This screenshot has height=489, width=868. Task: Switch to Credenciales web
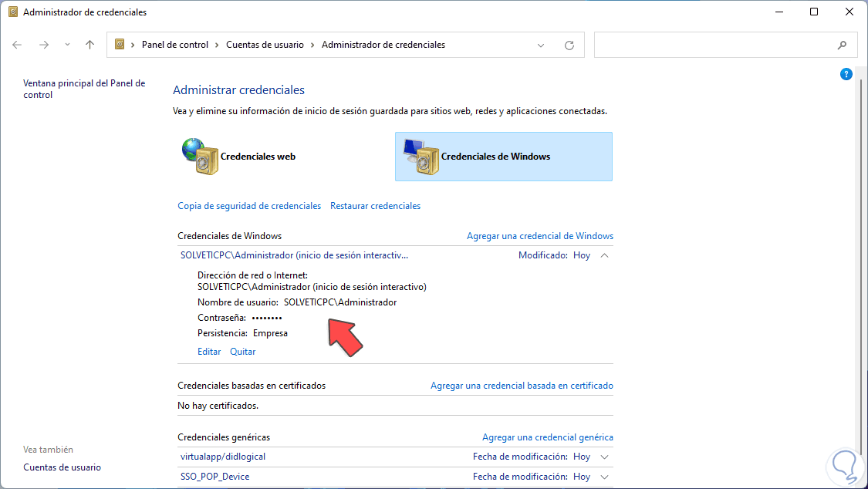coord(258,157)
